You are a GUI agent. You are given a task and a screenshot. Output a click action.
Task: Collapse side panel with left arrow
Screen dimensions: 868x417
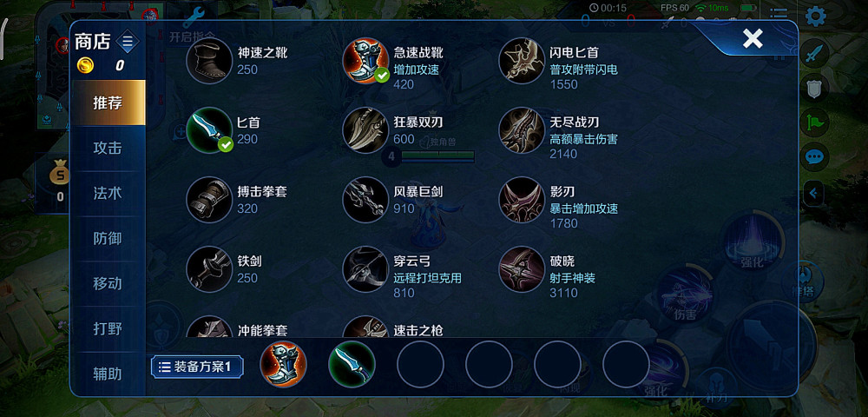point(814,194)
